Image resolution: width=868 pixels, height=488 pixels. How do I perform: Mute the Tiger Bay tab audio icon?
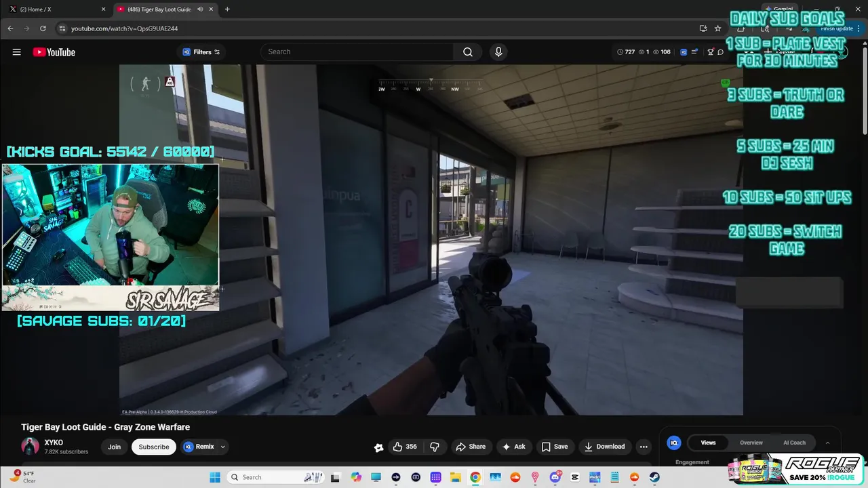pos(200,9)
